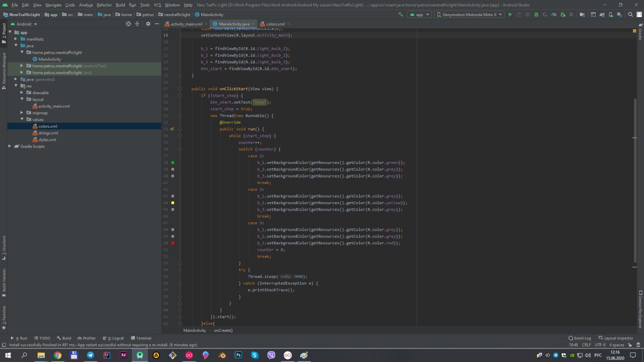Screen dimensions: 644x362
Task: Click the Collapse All icon in Project panel
Action: 137,24
